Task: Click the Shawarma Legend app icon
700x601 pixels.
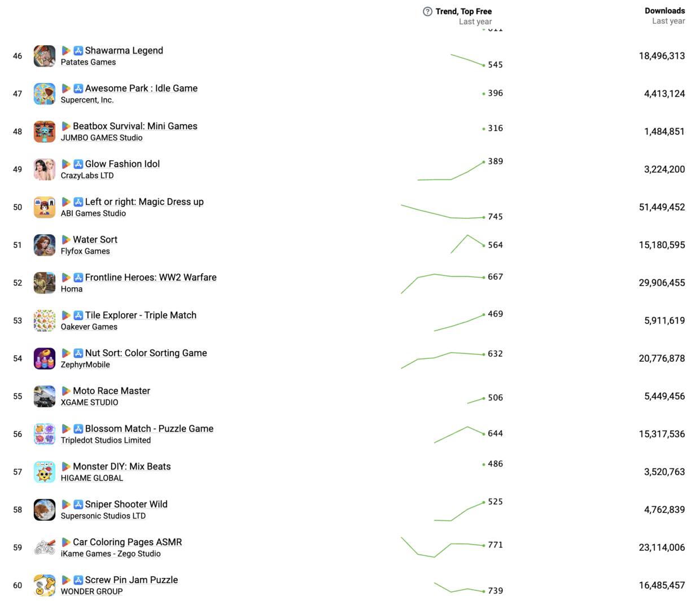Action: click(x=45, y=56)
